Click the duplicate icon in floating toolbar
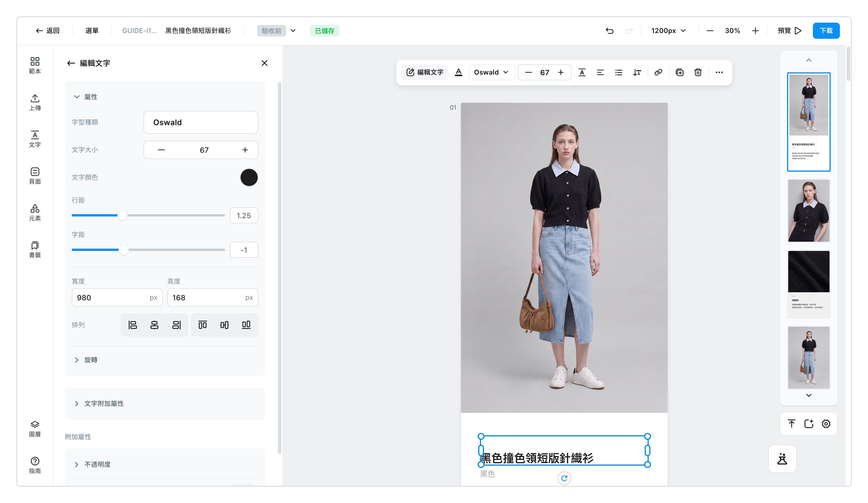Image resolution: width=868 pixels, height=503 pixels. 680,72
